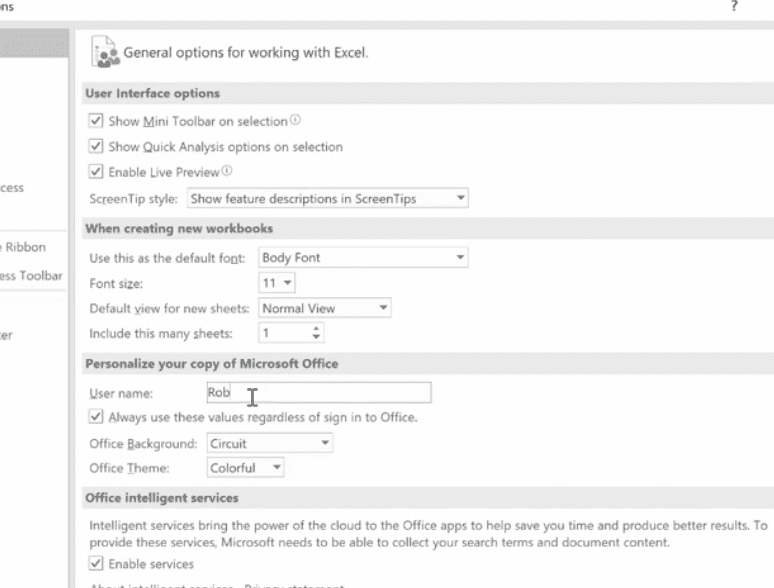
Task: Click the Help question mark icon
Action: (735, 6)
